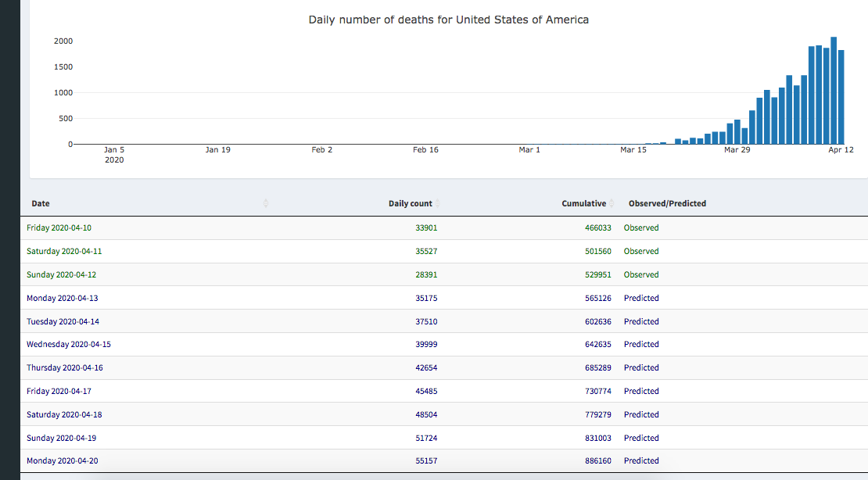Image resolution: width=868 pixels, height=480 pixels.
Task: Click the Sunday 2020-04-12 date cell
Action: (62, 275)
